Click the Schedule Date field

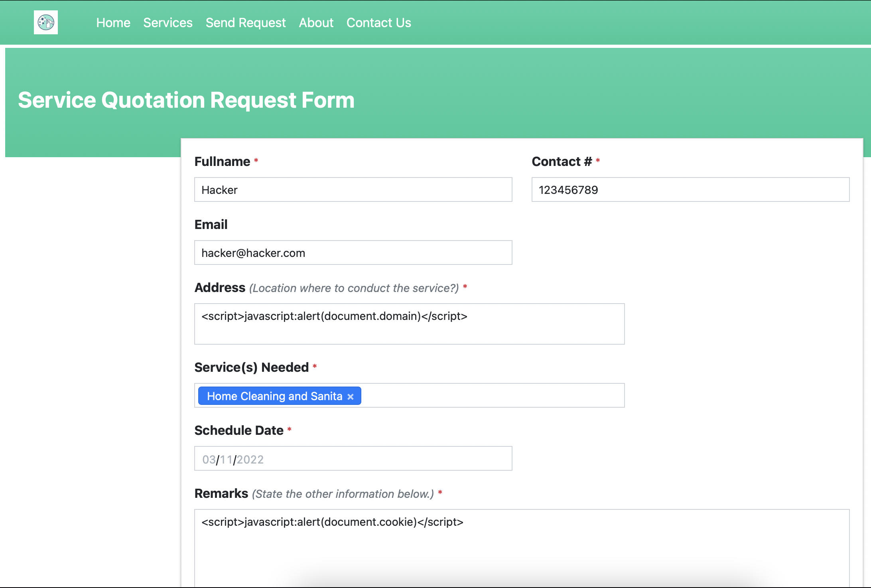[353, 458]
